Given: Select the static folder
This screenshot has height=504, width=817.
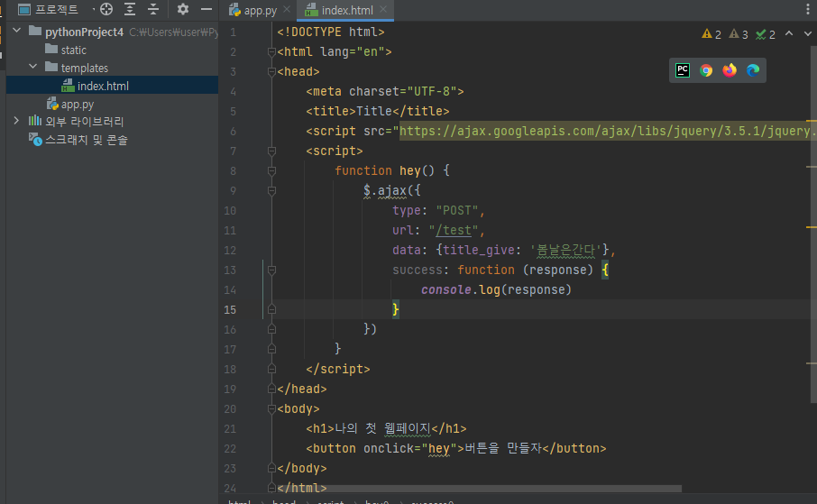Looking at the screenshot, I should 66,50.
